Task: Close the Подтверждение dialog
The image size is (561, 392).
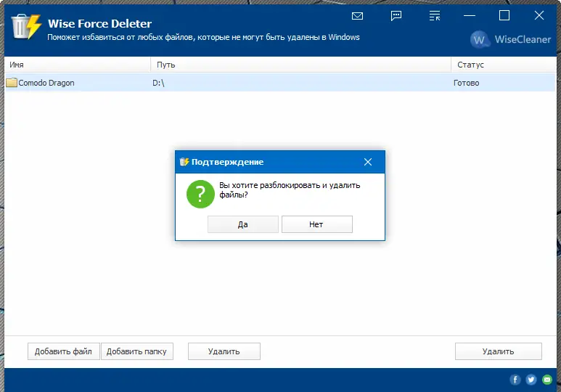Action: pyautogui.click(x=368, y=162)
